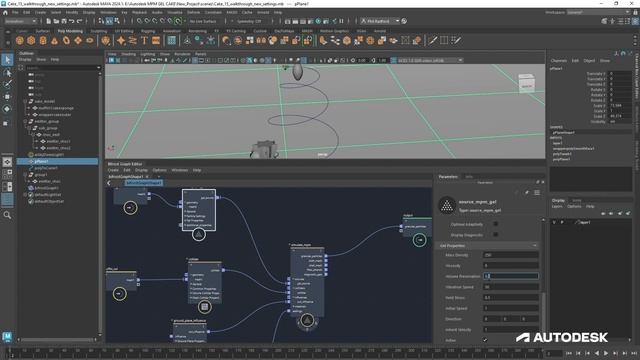The height and width of the screenshot is (360, 640).
Task: Open the viewport color management dropdown
Action: pos(429,60)
